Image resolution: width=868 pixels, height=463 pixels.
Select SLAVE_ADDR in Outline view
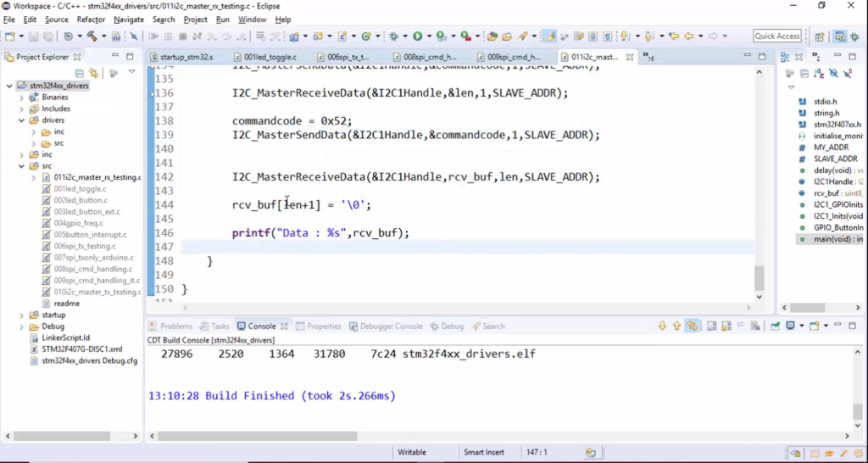click(829, 159)
